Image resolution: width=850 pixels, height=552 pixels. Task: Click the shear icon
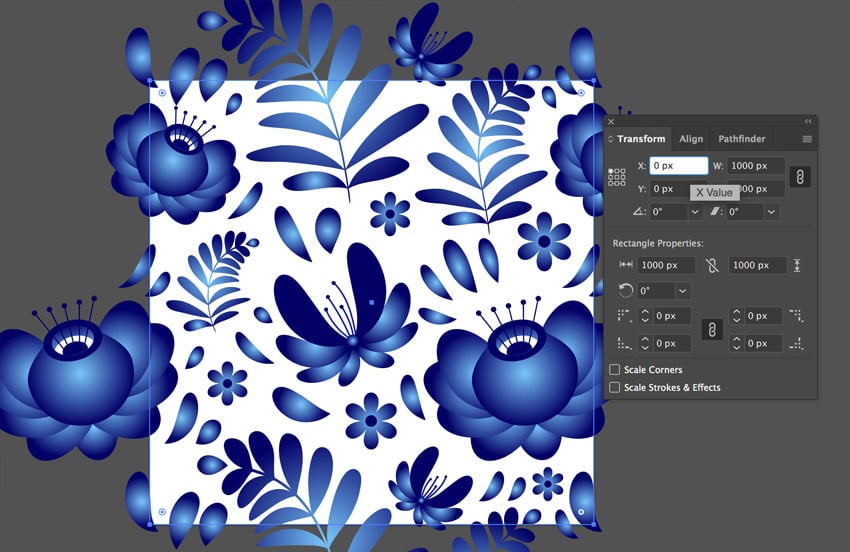(716, 211)
